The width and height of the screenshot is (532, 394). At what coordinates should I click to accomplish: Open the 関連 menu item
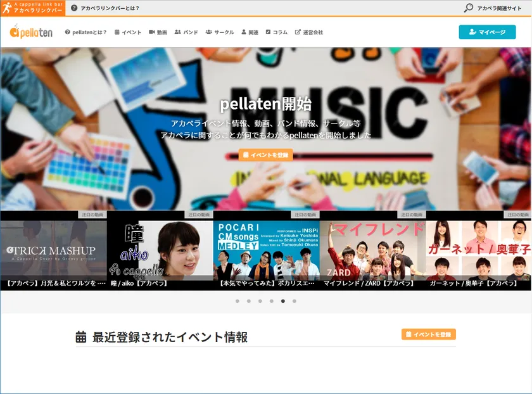pos(250,32)
